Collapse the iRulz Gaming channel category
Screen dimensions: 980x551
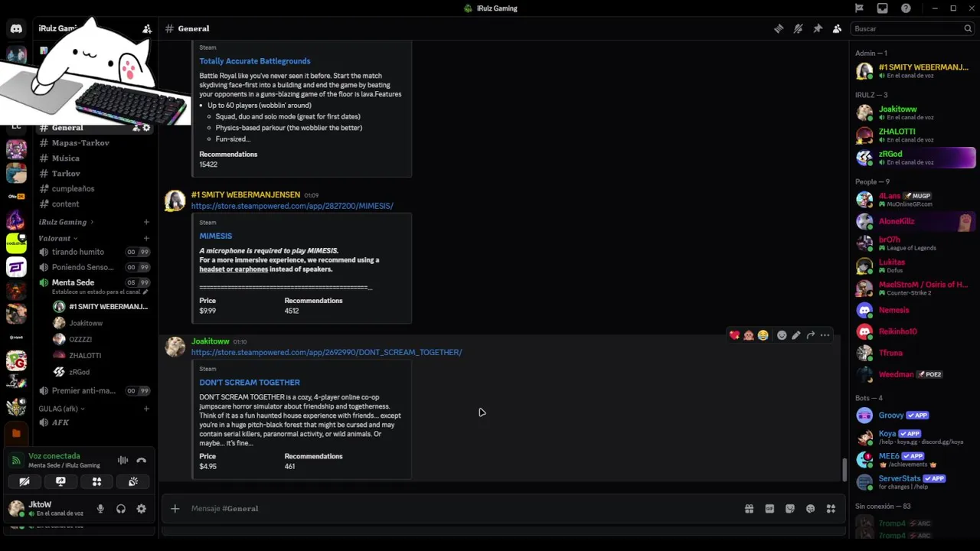[66, 222]
